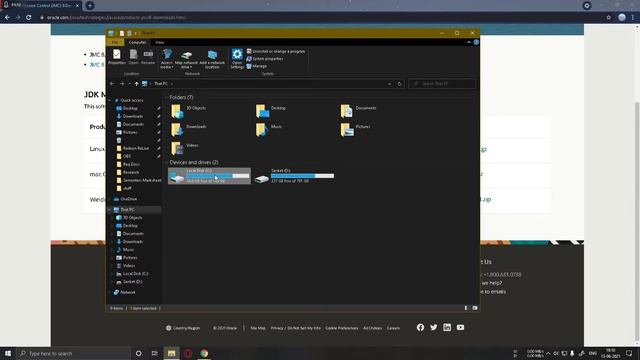Click the Rename icon in the ribbon
This screenshot has width=640, height=360.
pos(148,54)
